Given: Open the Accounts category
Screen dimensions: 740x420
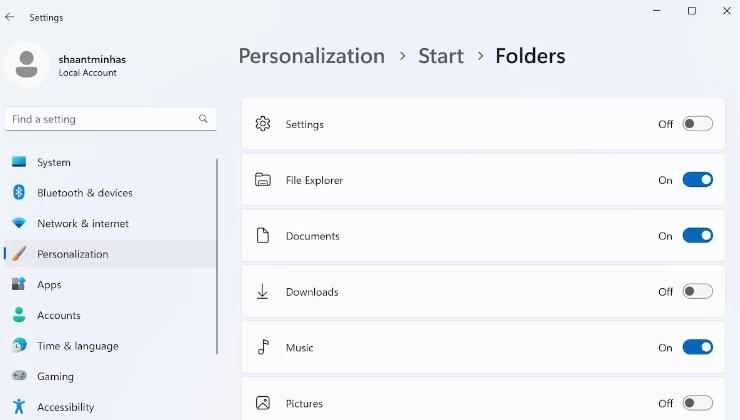Looking at the screenshot, I should pyautogui.click(x=110, y=315).
